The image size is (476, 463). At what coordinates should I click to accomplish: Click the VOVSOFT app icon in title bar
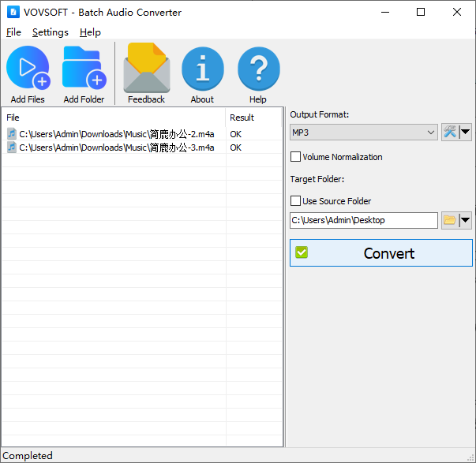13,13
